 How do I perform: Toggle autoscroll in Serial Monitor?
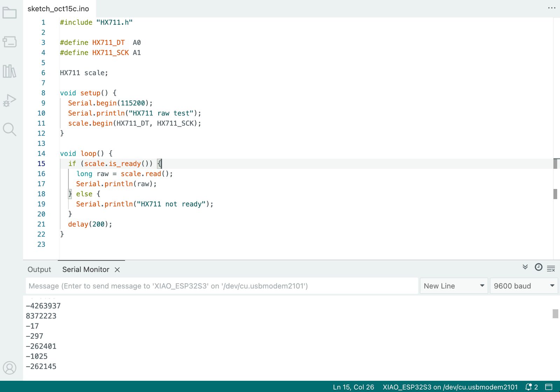point(525,267)
